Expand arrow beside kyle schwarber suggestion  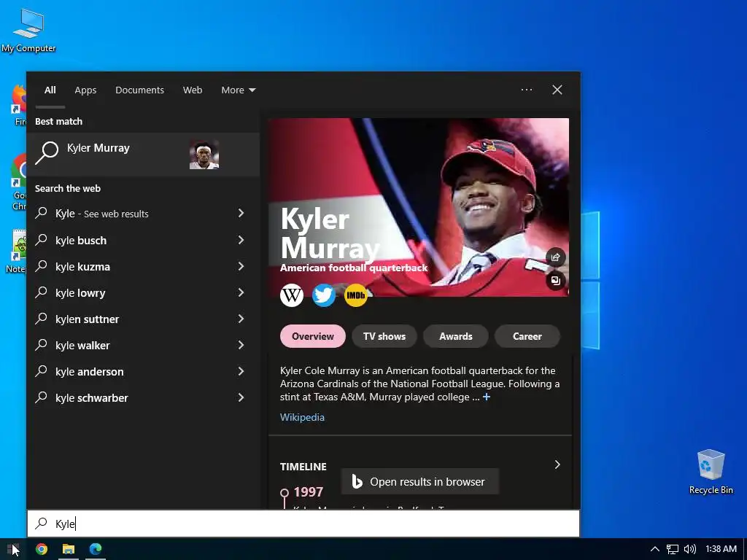pos(241,397)
